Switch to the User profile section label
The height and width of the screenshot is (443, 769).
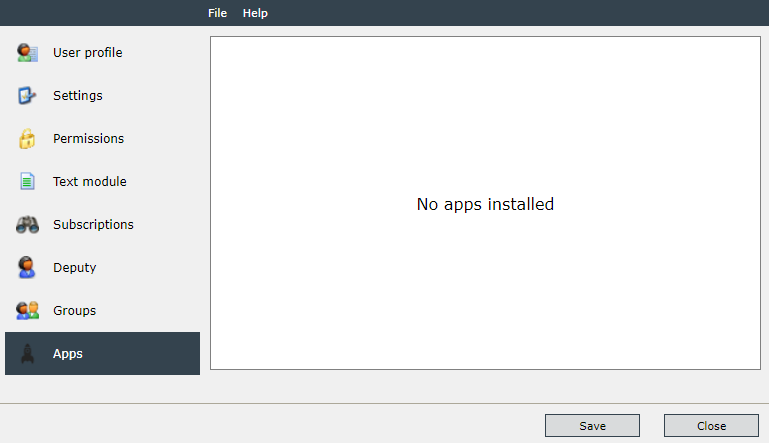[88, 52]
